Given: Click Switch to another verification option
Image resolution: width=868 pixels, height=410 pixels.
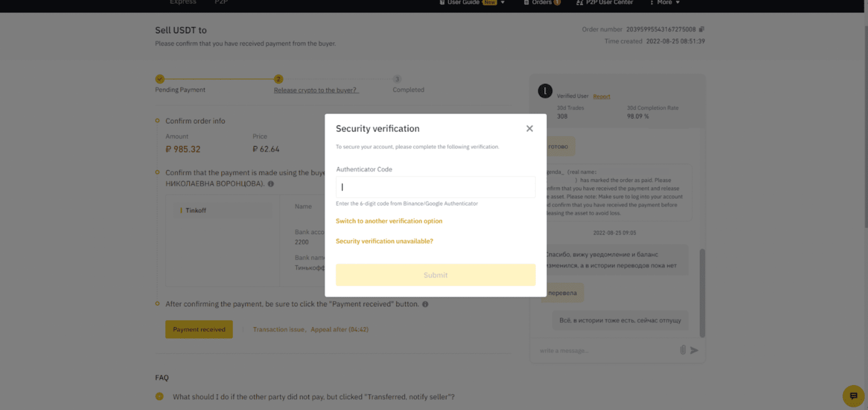Looking at the screenshot, I should 389,221.
